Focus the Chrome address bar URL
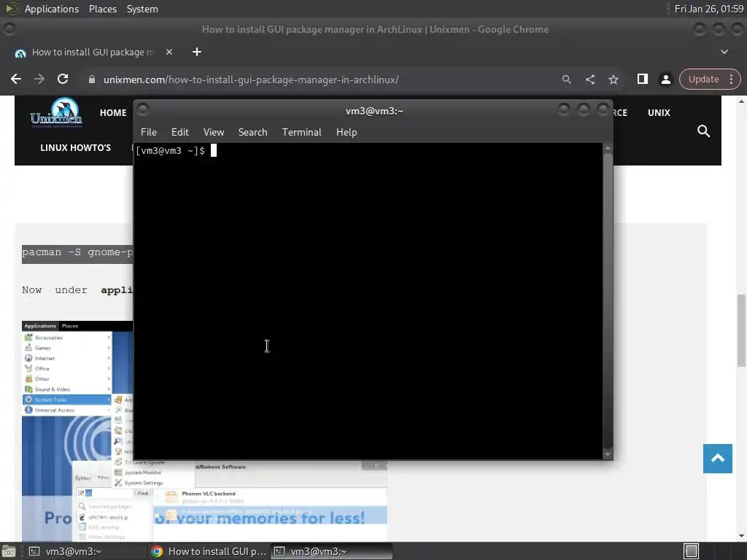747x560 pixels. [251, 79]
